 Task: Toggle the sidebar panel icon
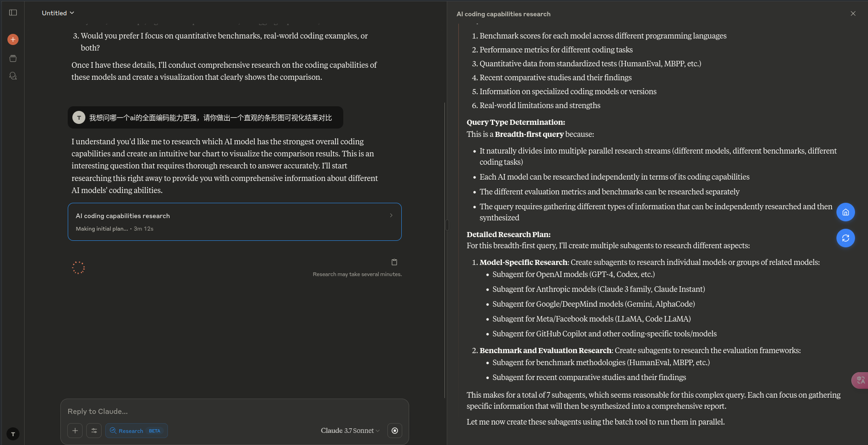[x=13, y=13]
